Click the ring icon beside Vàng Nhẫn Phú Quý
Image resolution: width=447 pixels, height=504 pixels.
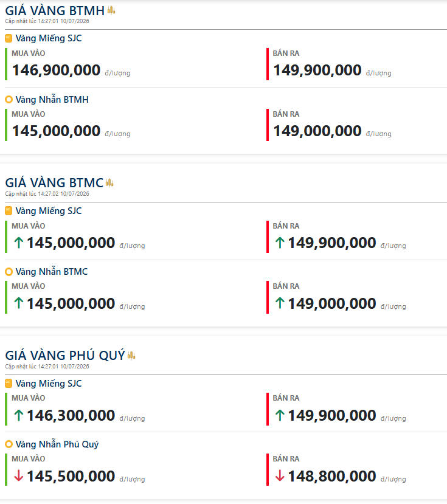tap(9, 444)
